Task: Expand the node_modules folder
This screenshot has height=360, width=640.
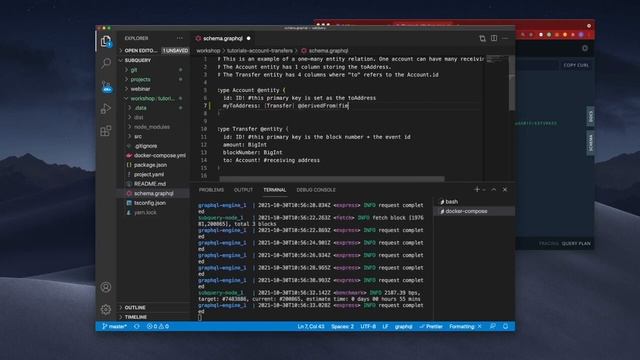Action: click(153, 127)
